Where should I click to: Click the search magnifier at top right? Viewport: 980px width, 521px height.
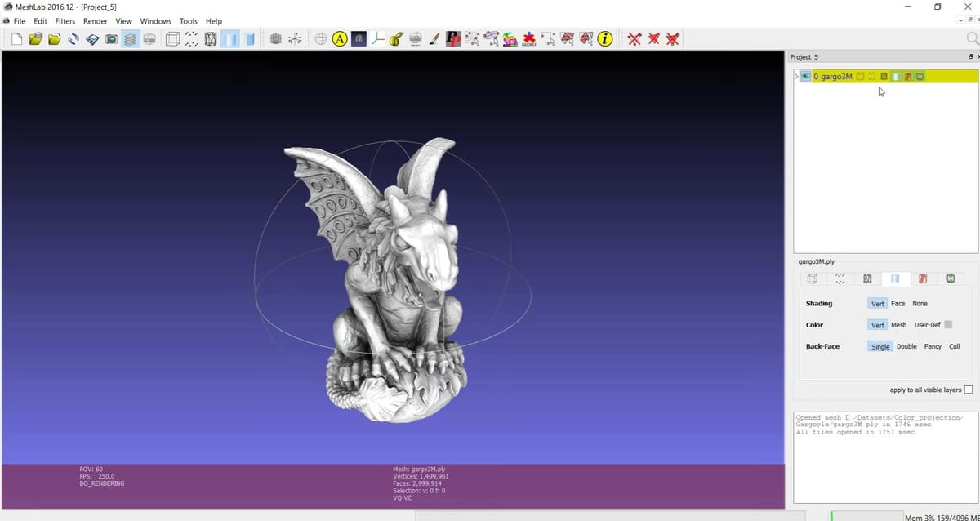click(972, 38)
